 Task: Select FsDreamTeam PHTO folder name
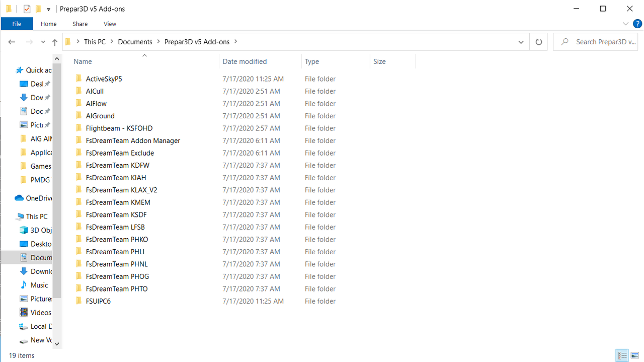117,288
